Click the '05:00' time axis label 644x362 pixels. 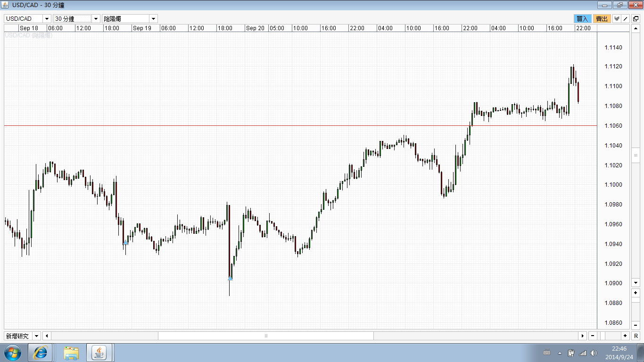(277, 28)
